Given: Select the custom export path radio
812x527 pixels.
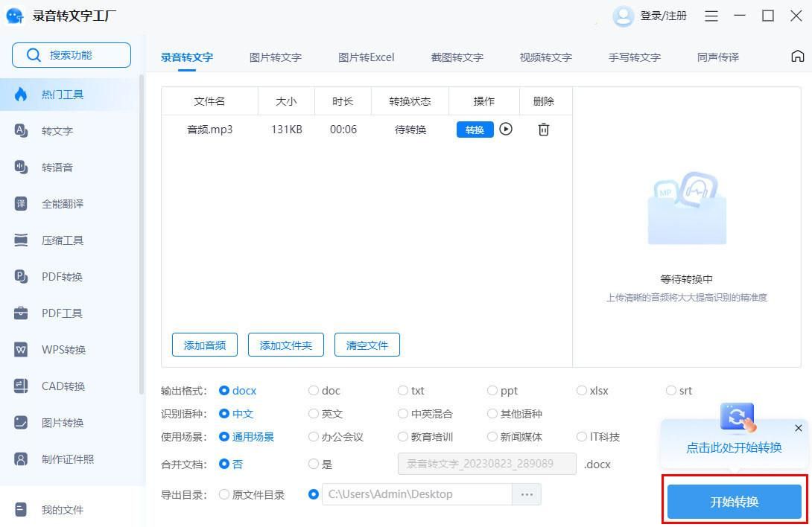Looking at the screenshot, I should [x=314, y=494].
